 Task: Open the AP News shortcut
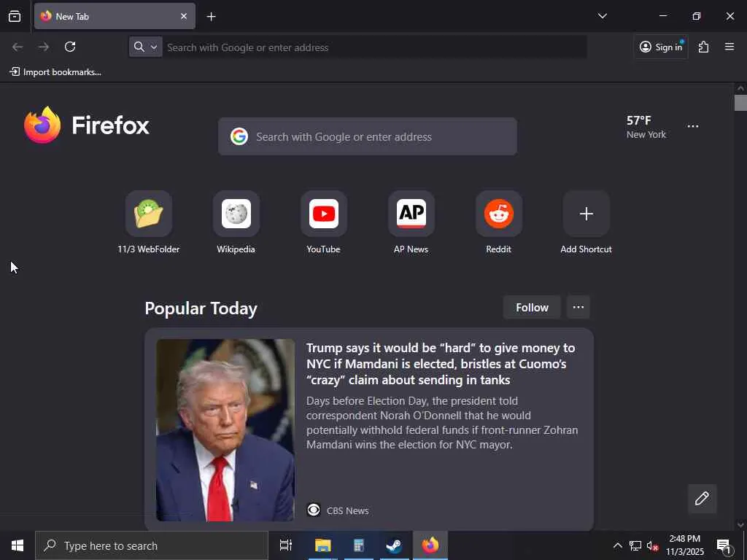411,222
